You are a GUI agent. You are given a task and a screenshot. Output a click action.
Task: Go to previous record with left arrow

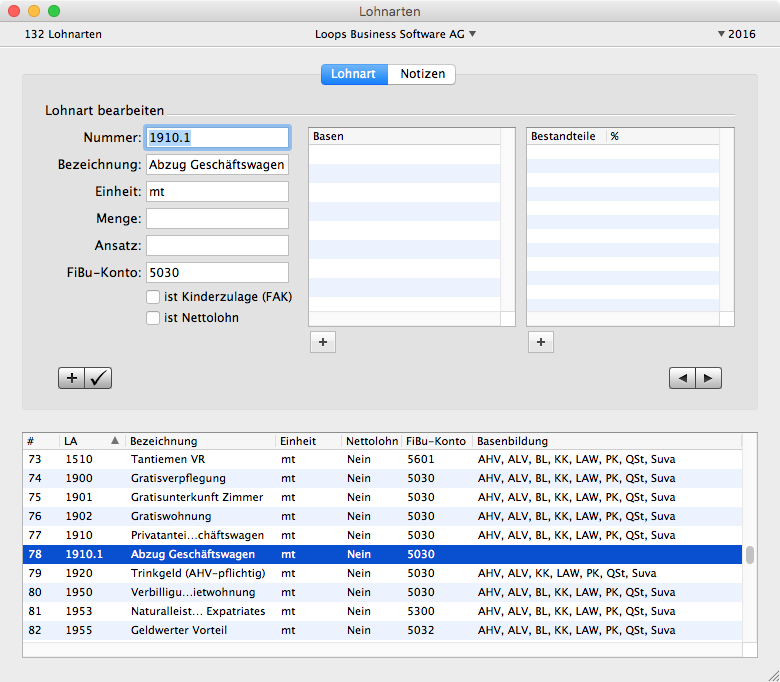pos(682,378)
